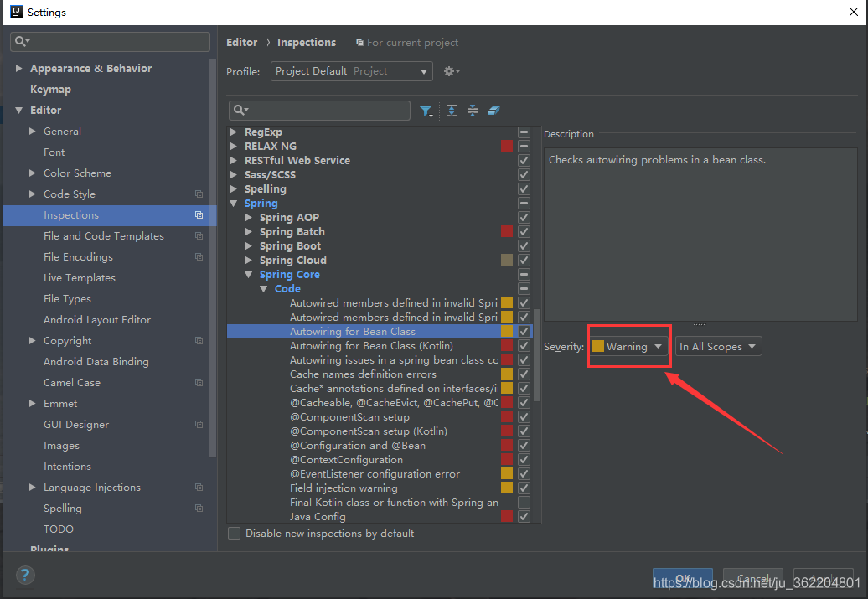
Task: Click the eraser reset-to-empty icon
Action: (x=493, y=111)
